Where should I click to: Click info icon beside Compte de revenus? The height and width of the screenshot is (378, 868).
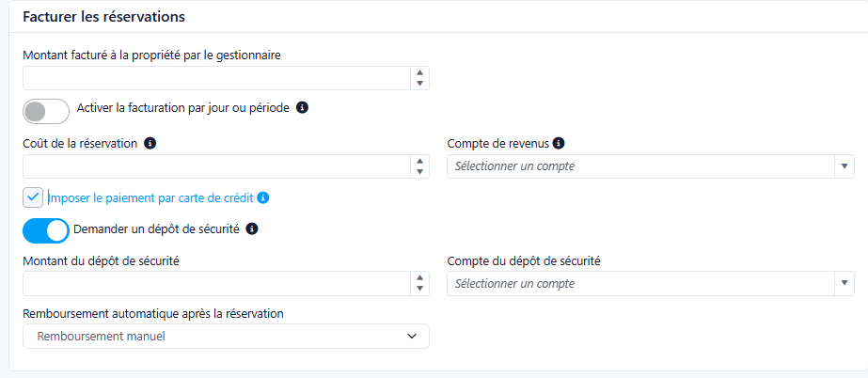coord(559,143)
